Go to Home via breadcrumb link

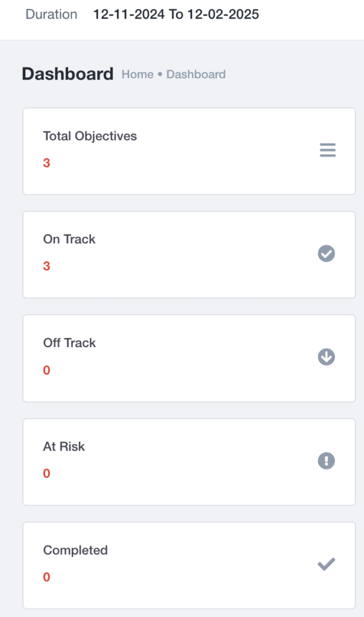click(x=137, y=74)
